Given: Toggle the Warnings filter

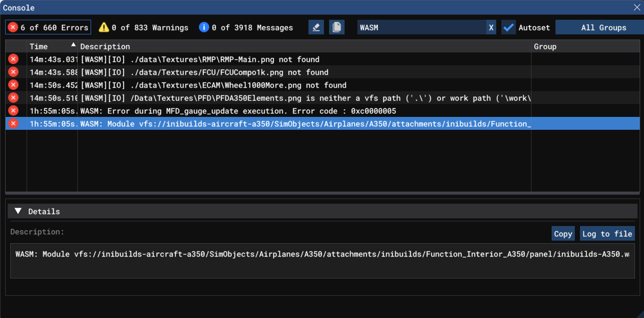Looking at the screenshot, I should click(x=144, y=28).
